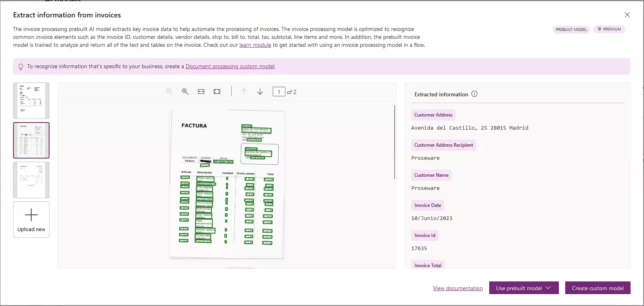Select the Customer Address field tag
Image resolution: width=644 pixels, height=306 pixels.
click(433, 115)
